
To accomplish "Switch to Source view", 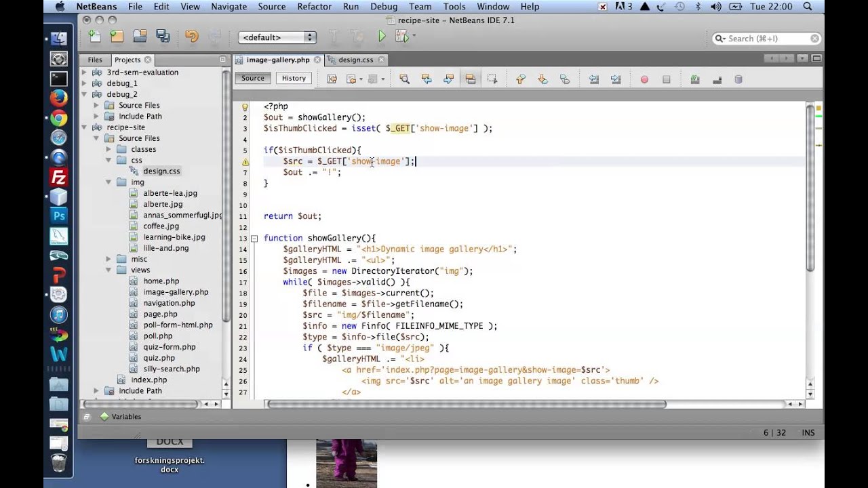I will (253, 79).
